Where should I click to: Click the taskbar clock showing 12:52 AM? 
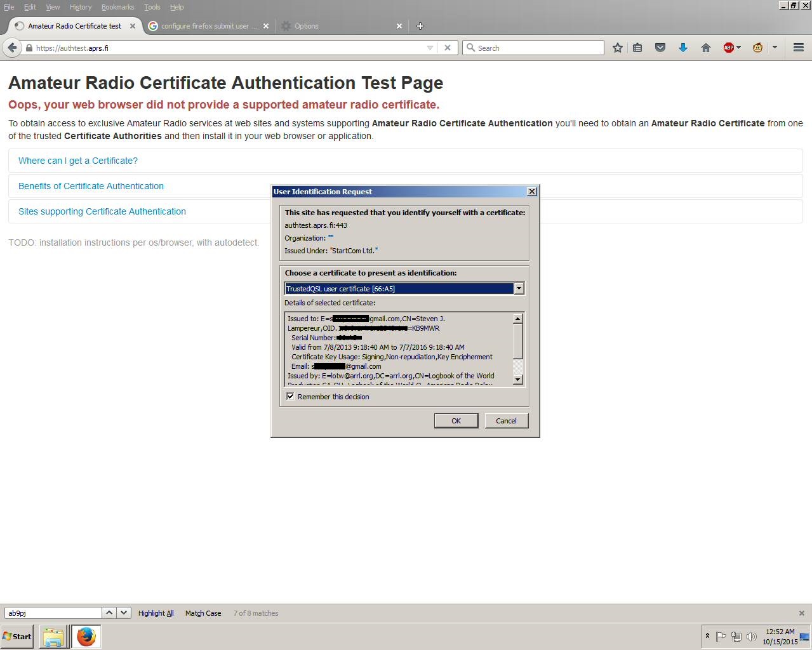[780, 637]
